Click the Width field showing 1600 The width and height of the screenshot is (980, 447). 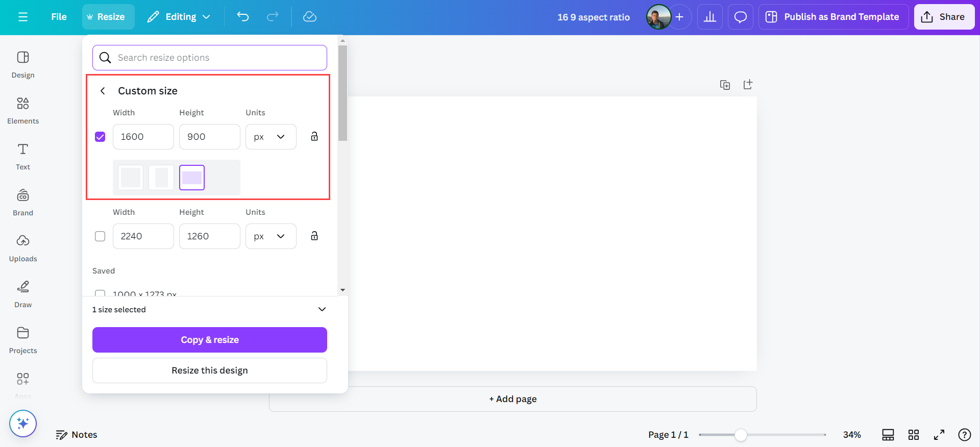point(143,137)
